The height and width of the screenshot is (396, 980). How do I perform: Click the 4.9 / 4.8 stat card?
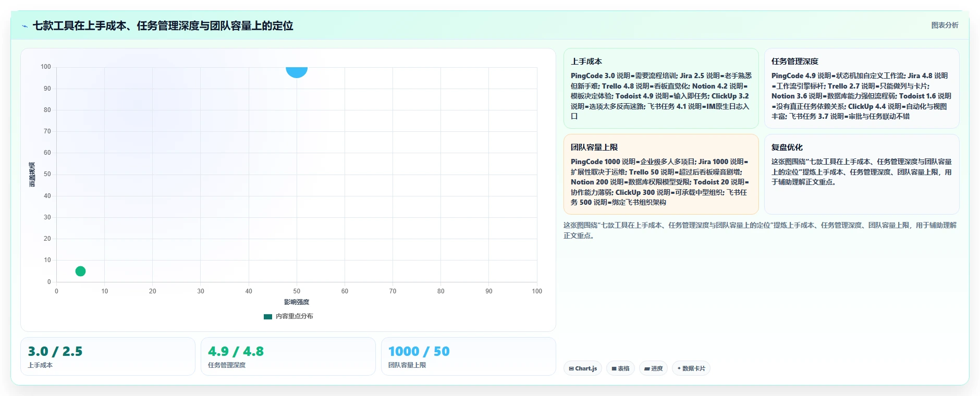pos(288,356)
